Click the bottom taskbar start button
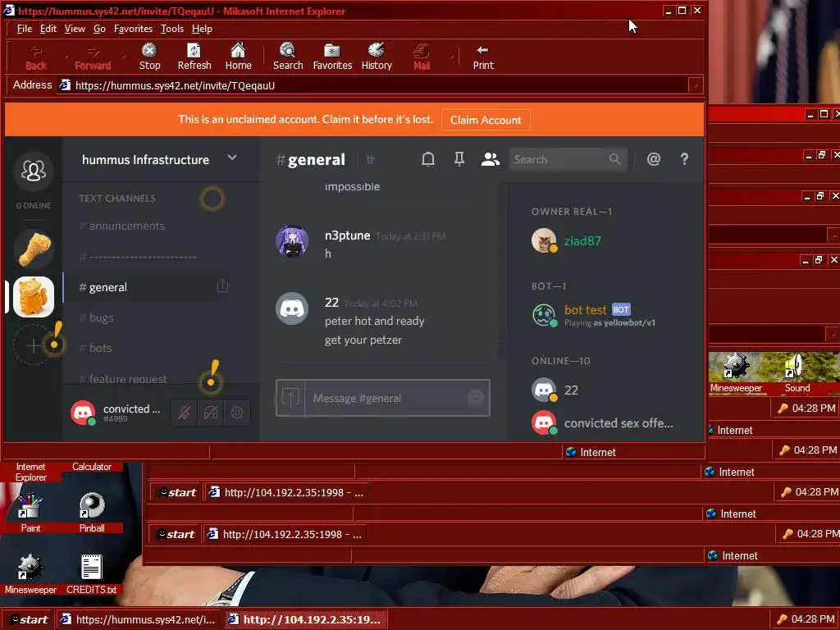This screenshot has height=630, width=840. pyautogui.click(x=28, y=620)
